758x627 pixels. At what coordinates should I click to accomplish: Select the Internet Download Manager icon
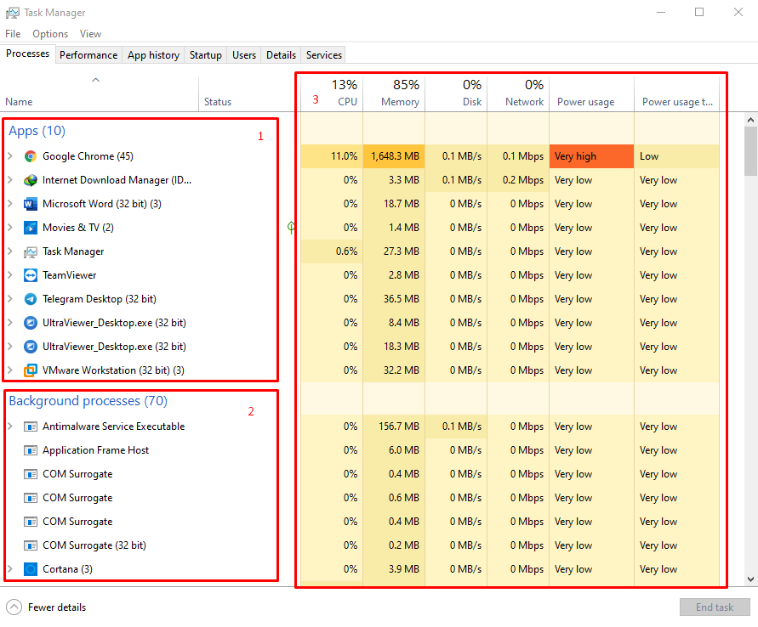coord(31,180)
